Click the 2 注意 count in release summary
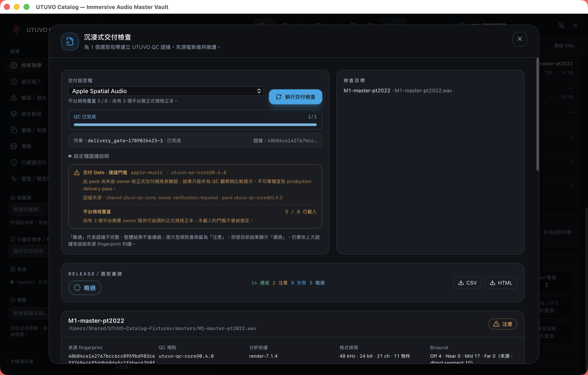 coord(280,283)
